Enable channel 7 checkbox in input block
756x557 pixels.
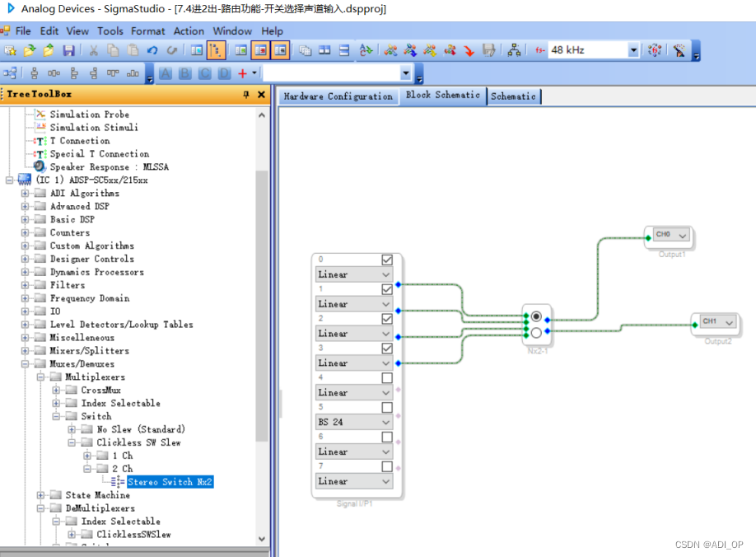click(387, 466)
